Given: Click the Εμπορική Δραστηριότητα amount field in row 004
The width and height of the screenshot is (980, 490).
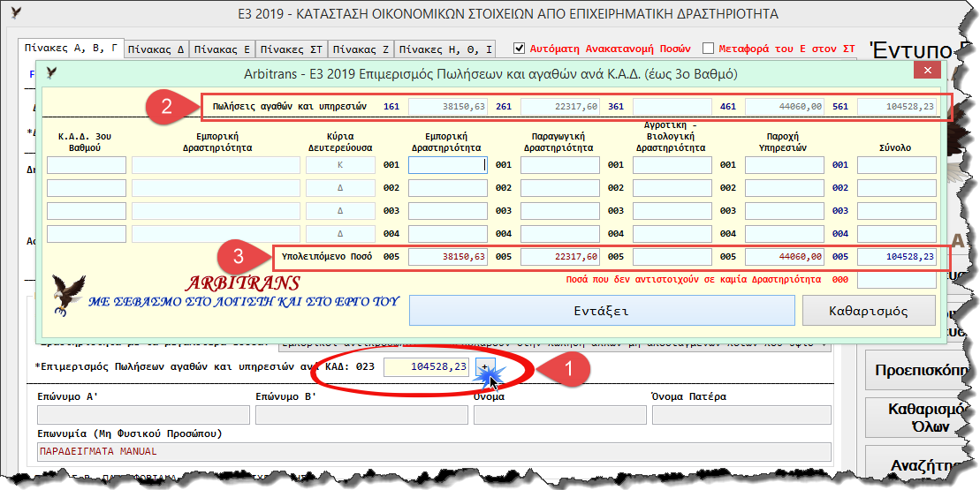Looking at the screenshot, I should click(448, 234).
